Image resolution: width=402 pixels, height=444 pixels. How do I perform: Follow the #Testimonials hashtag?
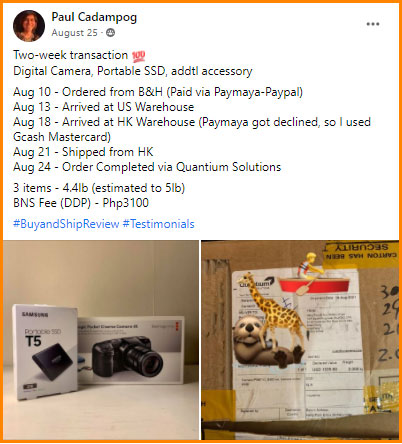click(x=158, y=224)
